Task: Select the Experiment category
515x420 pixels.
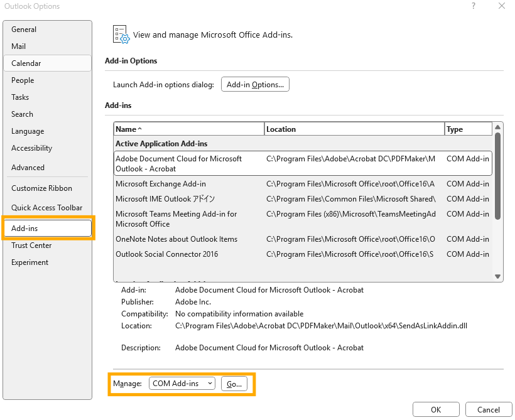Action: click(x=47, y=262)
